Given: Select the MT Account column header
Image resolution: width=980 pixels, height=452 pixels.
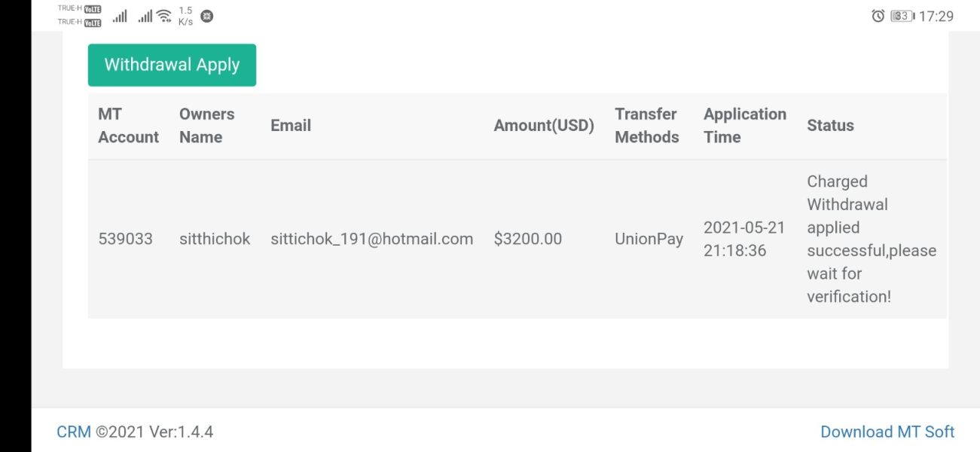Looking at the screenshot, I should click(128, 126).
